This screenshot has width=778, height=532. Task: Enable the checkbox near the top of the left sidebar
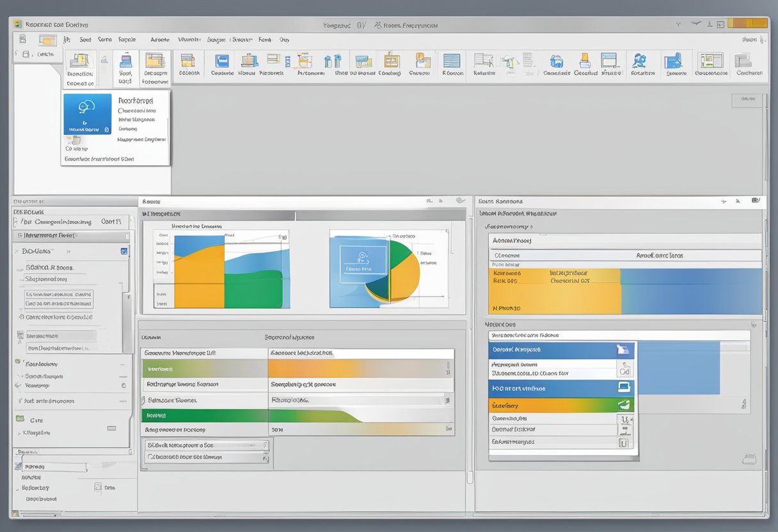[124, 251]
